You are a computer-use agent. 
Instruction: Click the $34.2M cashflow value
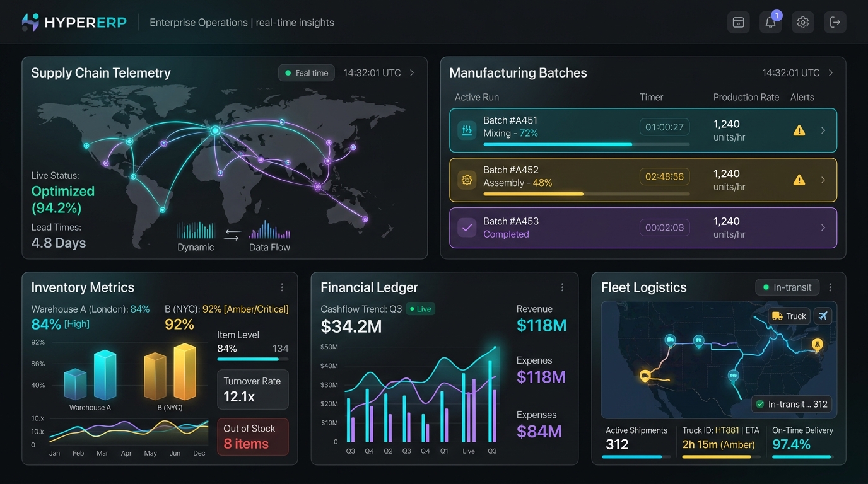click(x=351, y=326)
